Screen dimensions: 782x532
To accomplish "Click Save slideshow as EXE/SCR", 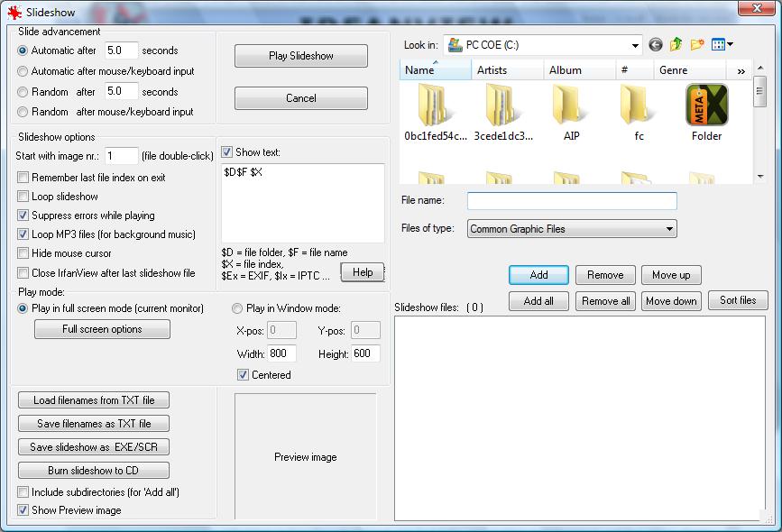I will (94, 447).
